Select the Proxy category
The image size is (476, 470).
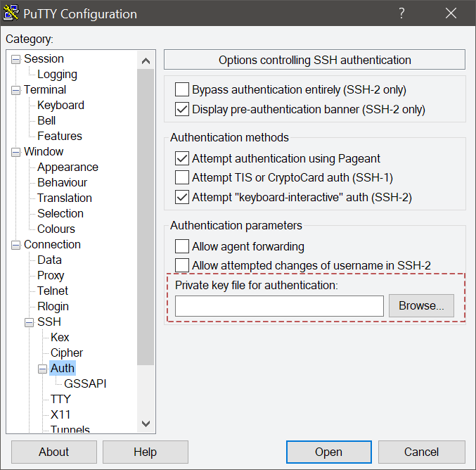coord(51,276)
